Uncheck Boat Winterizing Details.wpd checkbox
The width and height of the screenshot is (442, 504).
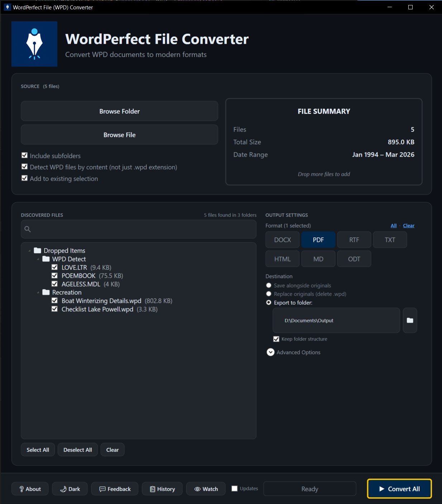click(x=54, y=301)
